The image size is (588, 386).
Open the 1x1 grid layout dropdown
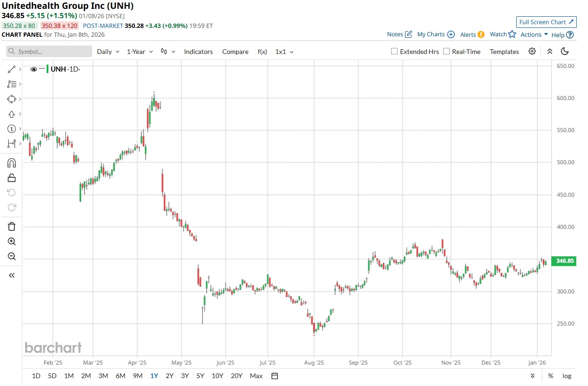[x=284, y=52]
